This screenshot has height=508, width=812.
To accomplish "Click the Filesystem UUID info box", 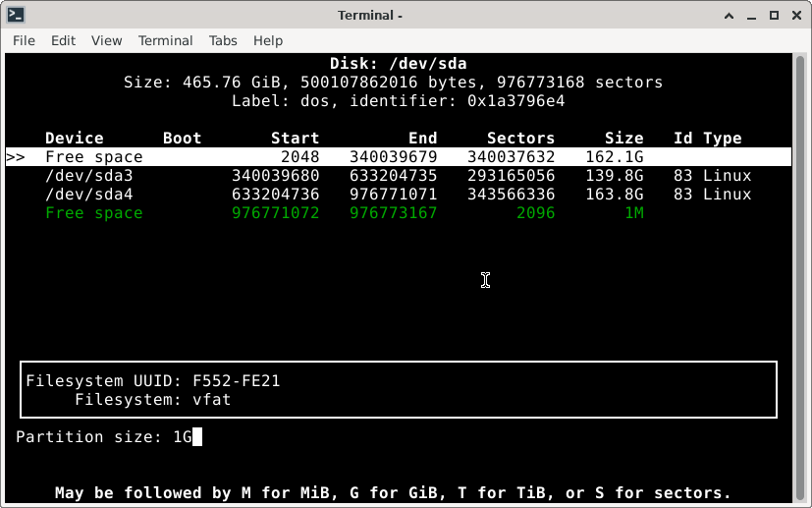I will pos(399,390).
